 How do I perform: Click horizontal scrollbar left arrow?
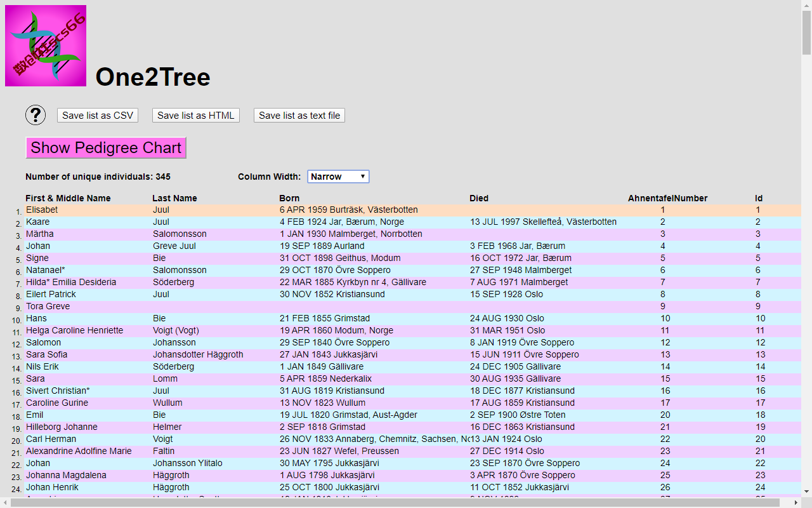coord(5,502)
